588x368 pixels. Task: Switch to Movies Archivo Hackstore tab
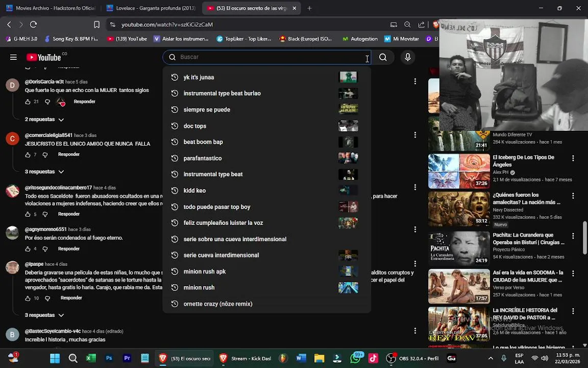(x=51, y=8)
